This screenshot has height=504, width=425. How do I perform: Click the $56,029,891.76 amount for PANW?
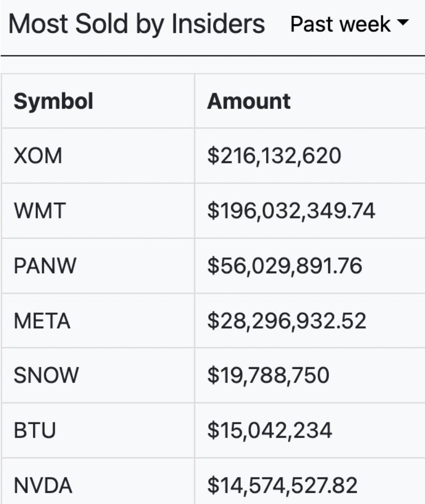284,265
